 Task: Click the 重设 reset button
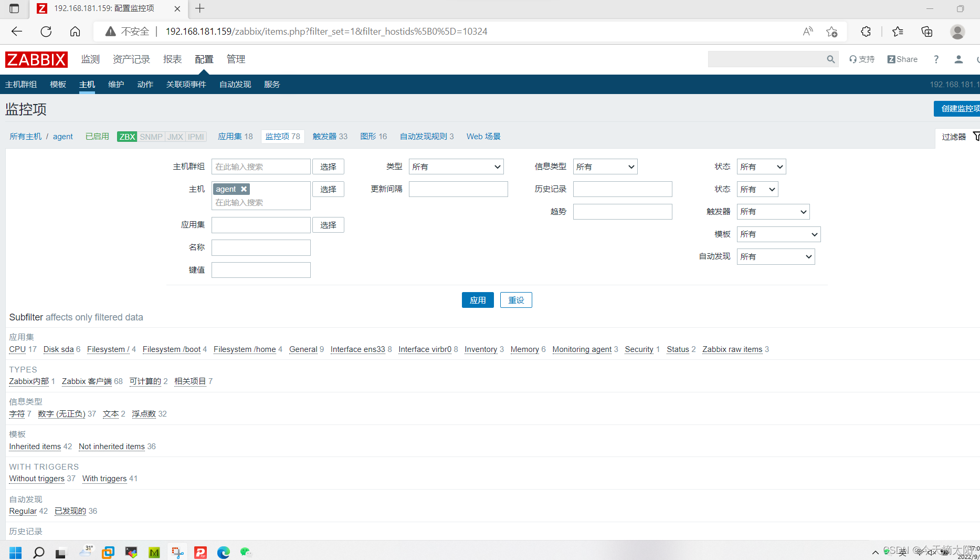(516, 300)
